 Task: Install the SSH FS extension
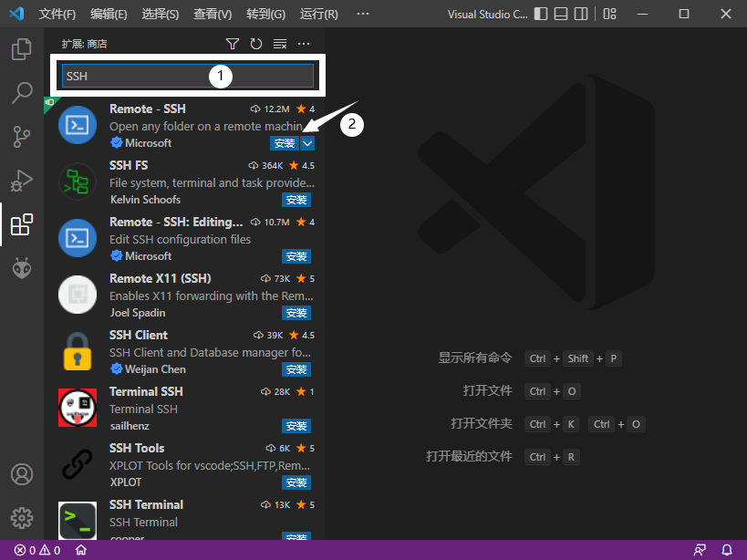tap(296, 200)
